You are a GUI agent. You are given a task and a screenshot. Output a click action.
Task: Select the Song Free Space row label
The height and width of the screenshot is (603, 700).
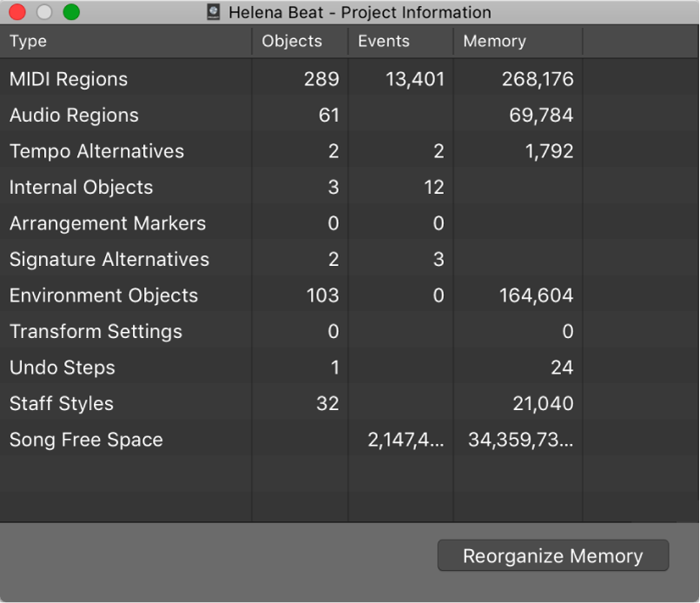86,440
